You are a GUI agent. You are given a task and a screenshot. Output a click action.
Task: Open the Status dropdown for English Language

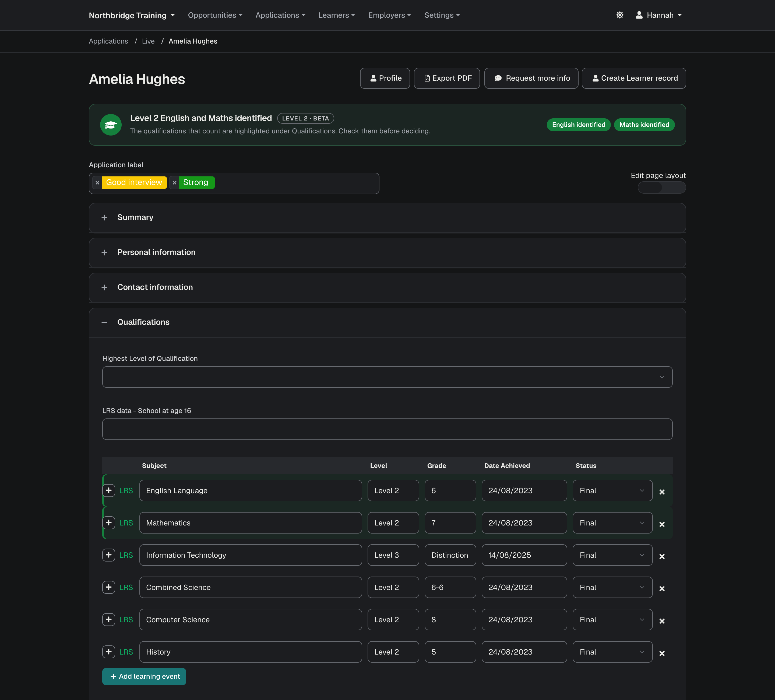point(612,490)
